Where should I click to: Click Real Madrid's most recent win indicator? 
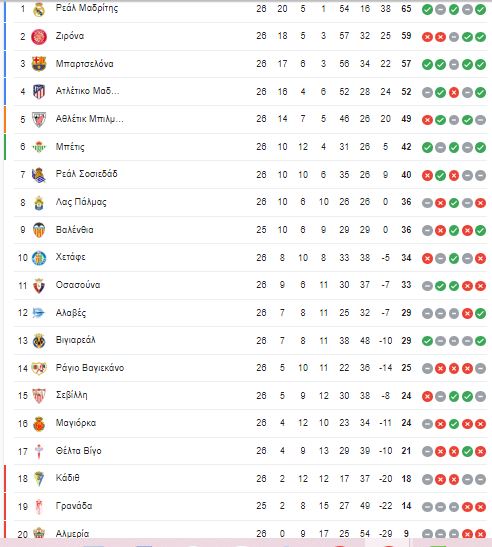[480, 9]
